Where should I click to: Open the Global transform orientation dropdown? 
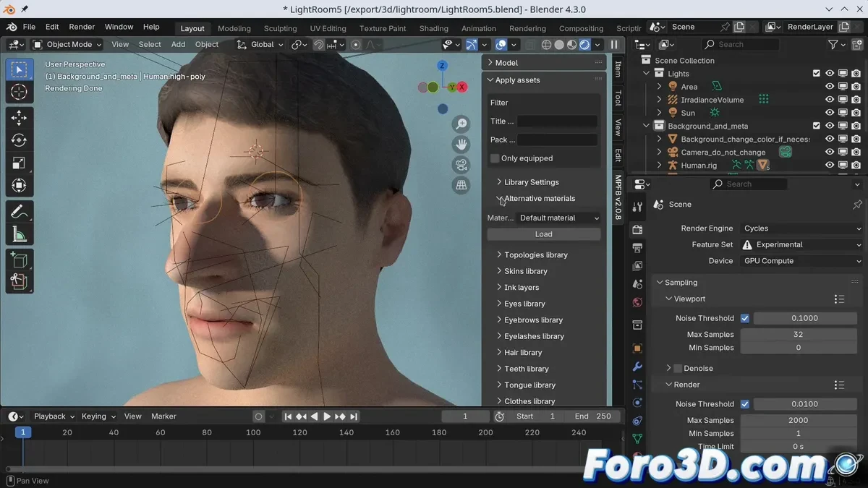pos(259,45)
